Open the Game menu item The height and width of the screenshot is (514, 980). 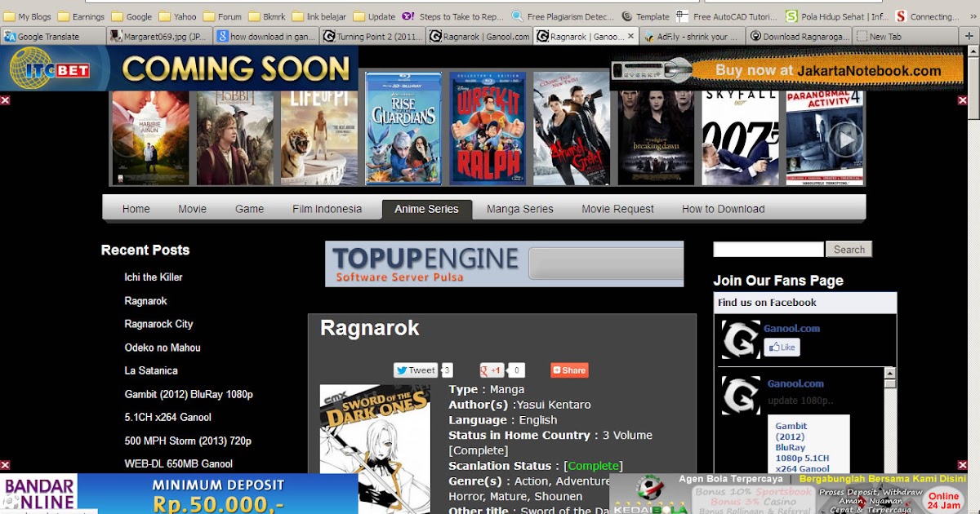[250, 209]
